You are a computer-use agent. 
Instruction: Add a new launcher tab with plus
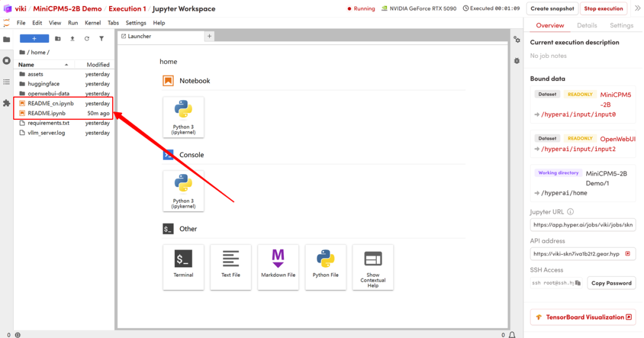pyautogui.click(x=209, y=36)
